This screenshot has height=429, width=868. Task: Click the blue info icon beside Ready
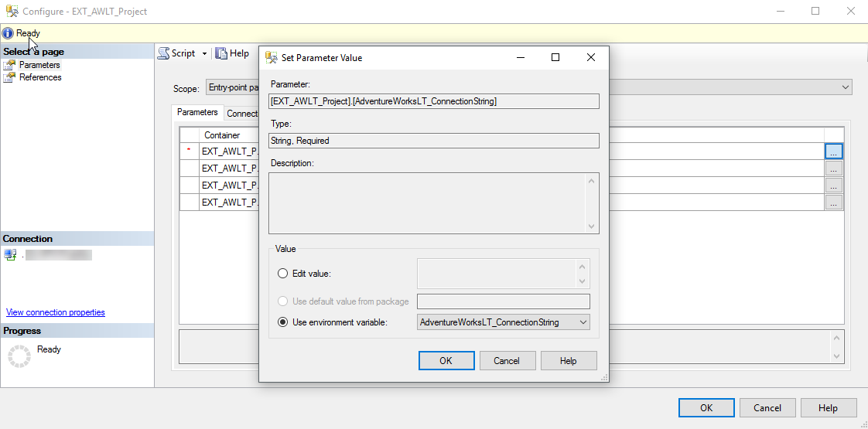(x=8, y=33)
